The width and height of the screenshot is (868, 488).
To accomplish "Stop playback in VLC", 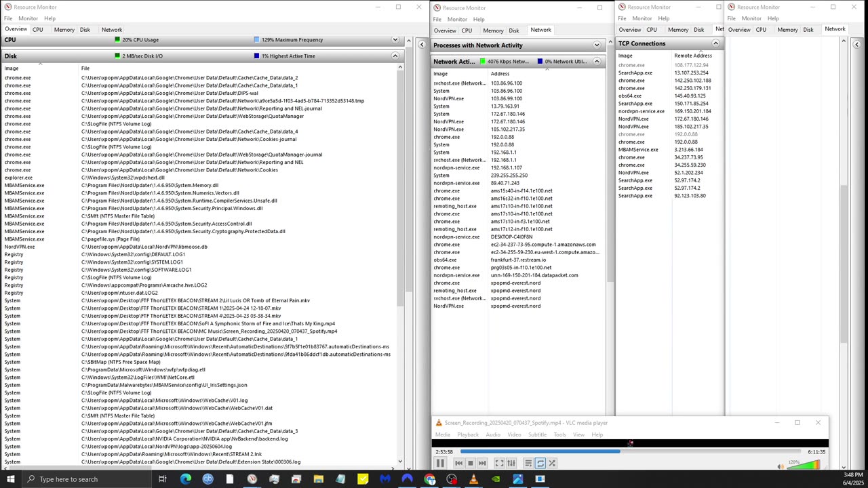I will coord(470,464).
